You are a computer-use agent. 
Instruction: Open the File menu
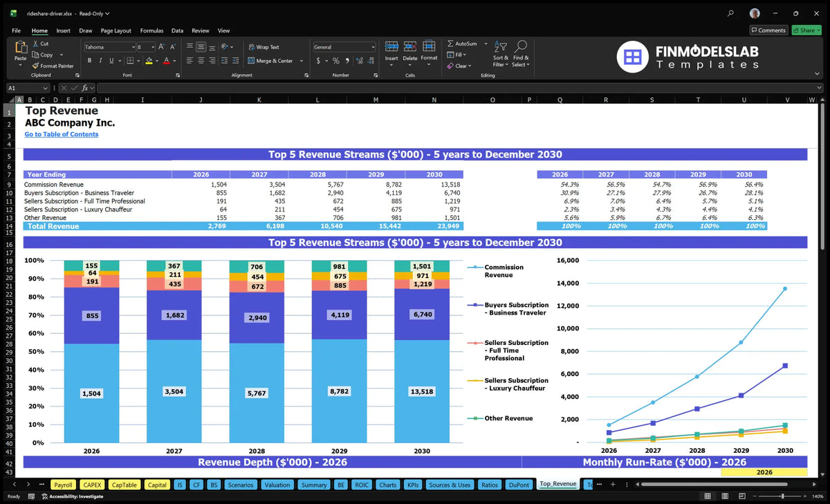click(17, 30)
